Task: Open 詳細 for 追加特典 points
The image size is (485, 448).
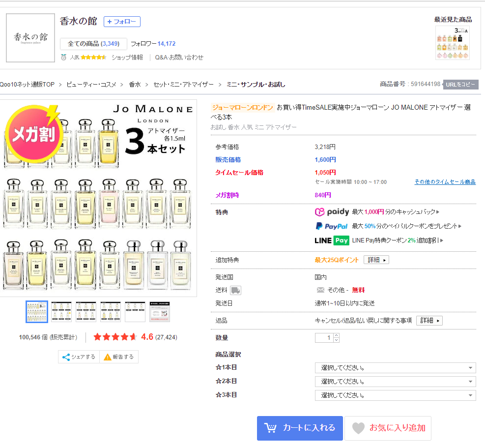Action: [x=376, y=260]
